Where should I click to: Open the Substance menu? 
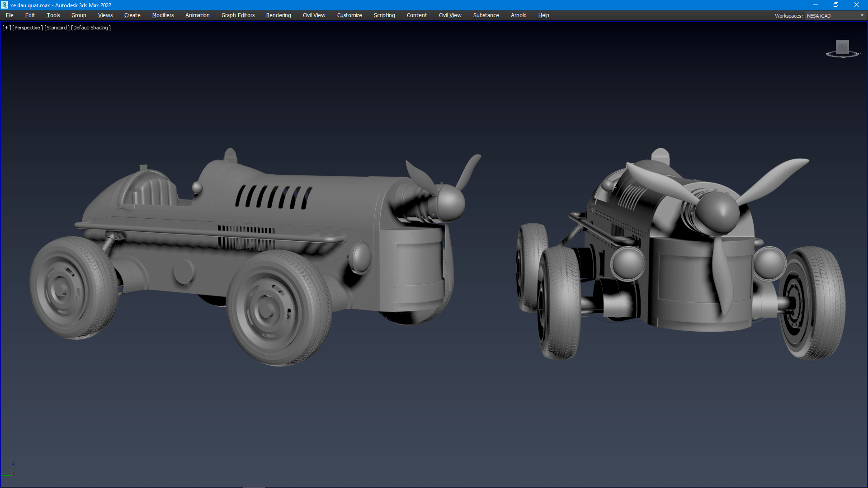(486, 15)
